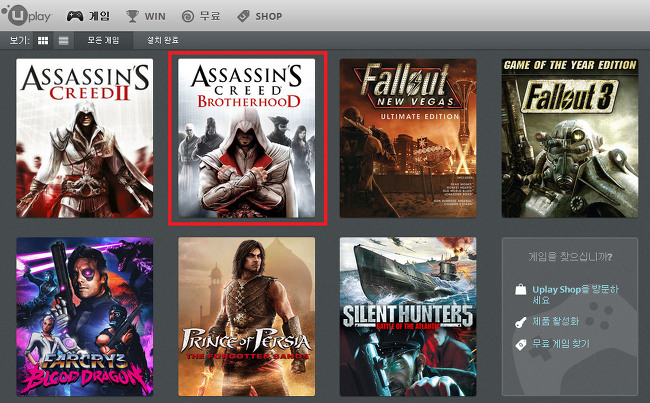The height and width of the screenshot is (403, 650).
Task: Open Fallout 3 Game of the Year tile
Action: [570, 138]
